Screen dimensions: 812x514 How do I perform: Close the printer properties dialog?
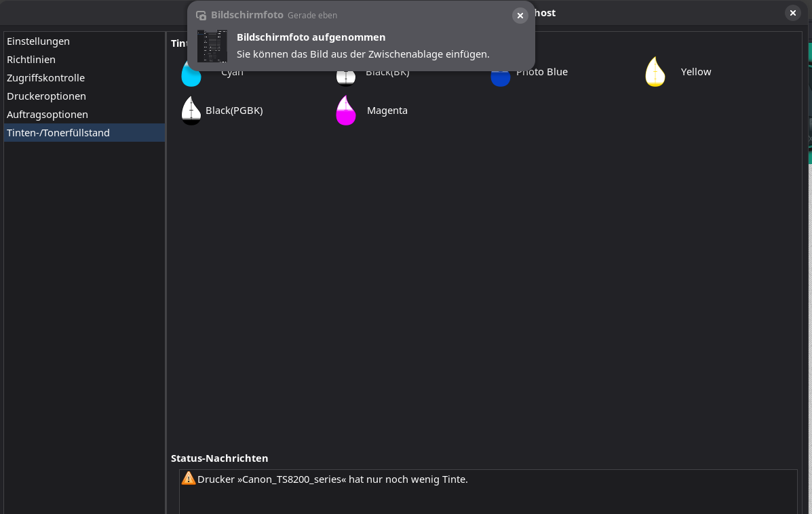pos(793,13)
